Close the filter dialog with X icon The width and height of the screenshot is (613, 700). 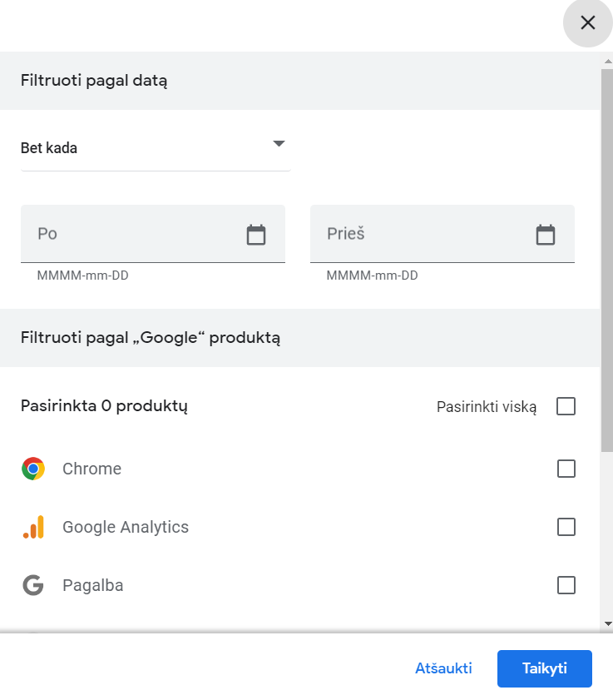(587, 22)
